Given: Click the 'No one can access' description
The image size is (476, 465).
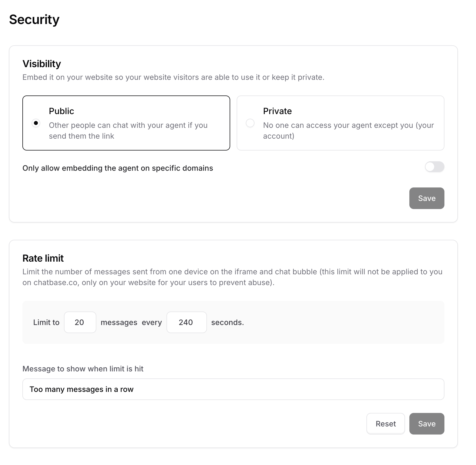Looking at the screenshot, I should [x=348, y=131].
